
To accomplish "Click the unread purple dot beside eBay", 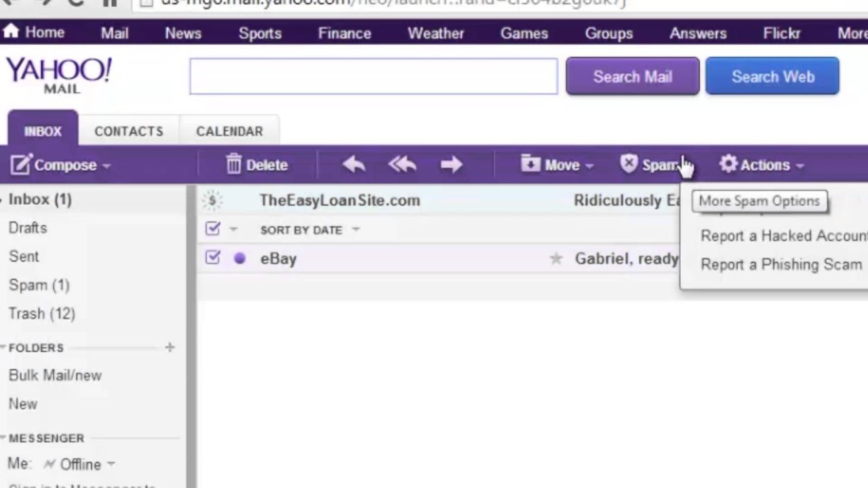I will [x=239, y=258].
